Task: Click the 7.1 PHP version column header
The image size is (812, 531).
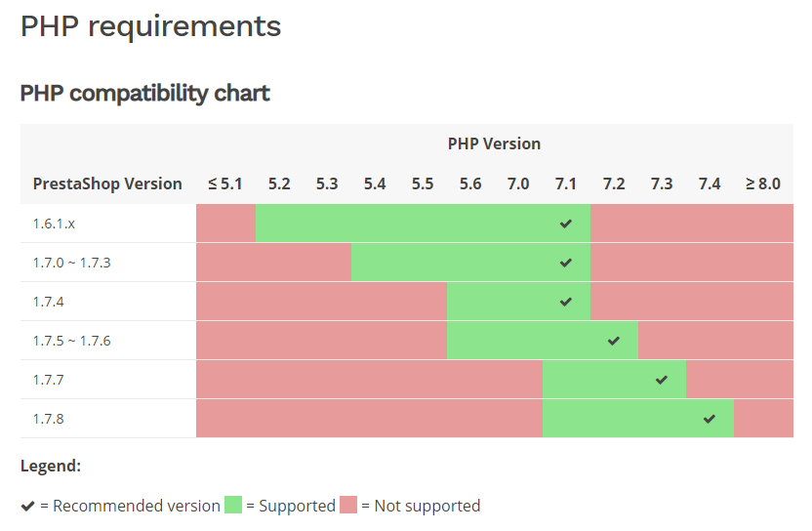Action: (x=566, y=184)
